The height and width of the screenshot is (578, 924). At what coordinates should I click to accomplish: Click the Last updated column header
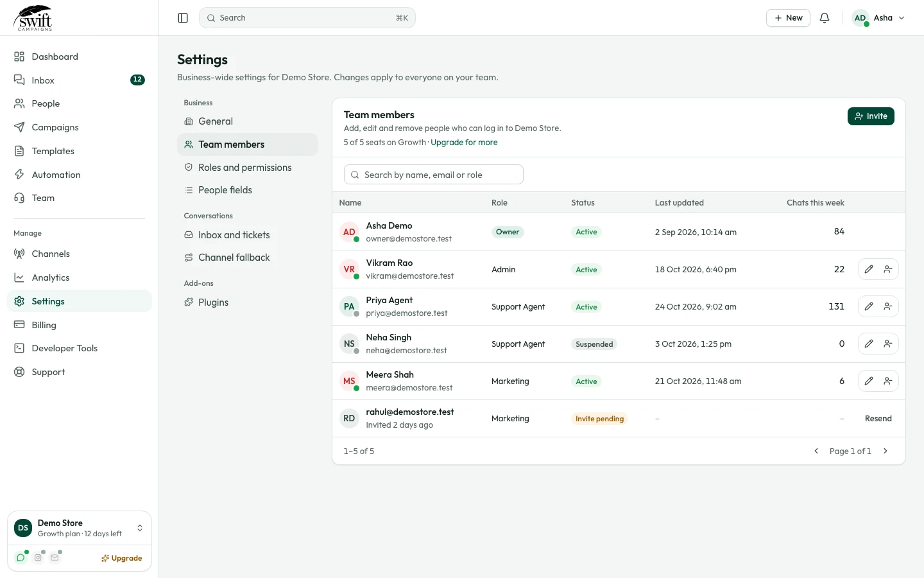point(679,203)
